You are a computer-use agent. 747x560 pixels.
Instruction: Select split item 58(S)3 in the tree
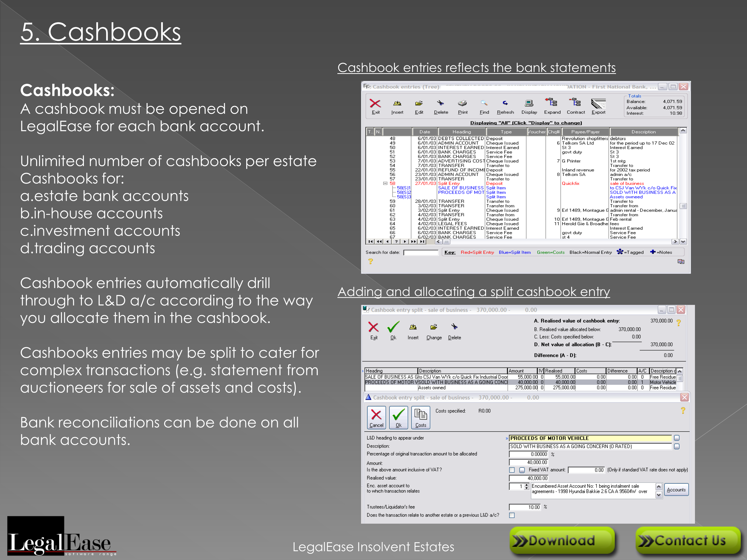click(x=404, y=197)
